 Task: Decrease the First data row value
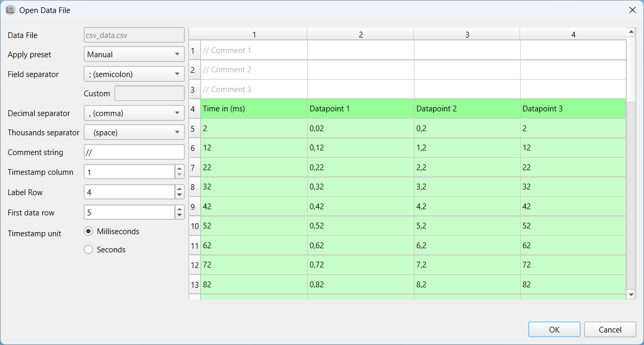pyautogui.click(x=180, y=215)
